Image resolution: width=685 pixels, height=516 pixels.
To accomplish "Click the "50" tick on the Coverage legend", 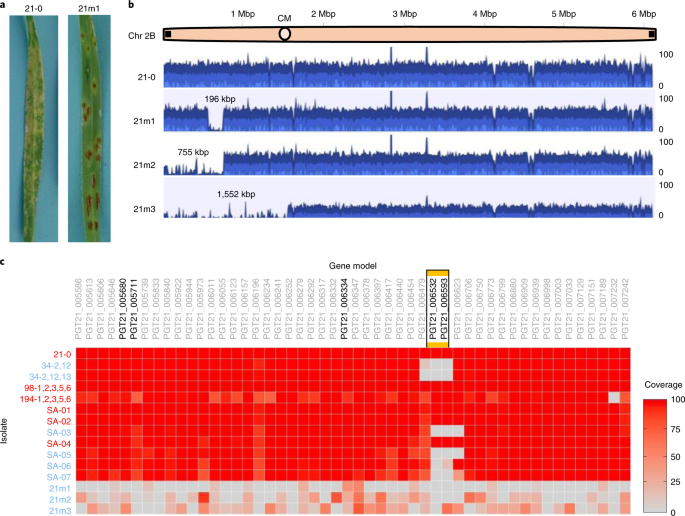I will (675, 457).
